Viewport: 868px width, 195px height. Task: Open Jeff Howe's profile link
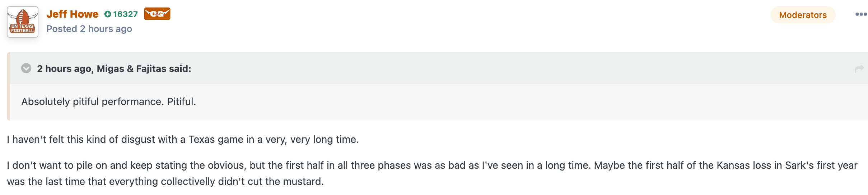73,14
